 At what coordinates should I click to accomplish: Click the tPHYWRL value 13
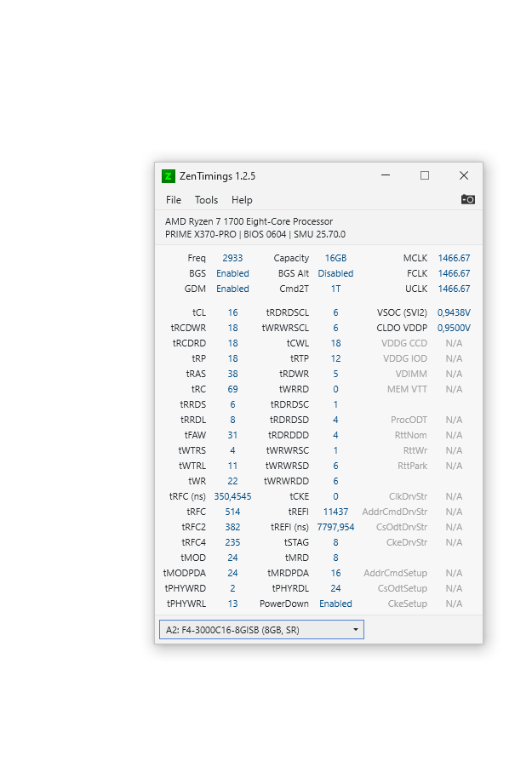coord(232,604)
